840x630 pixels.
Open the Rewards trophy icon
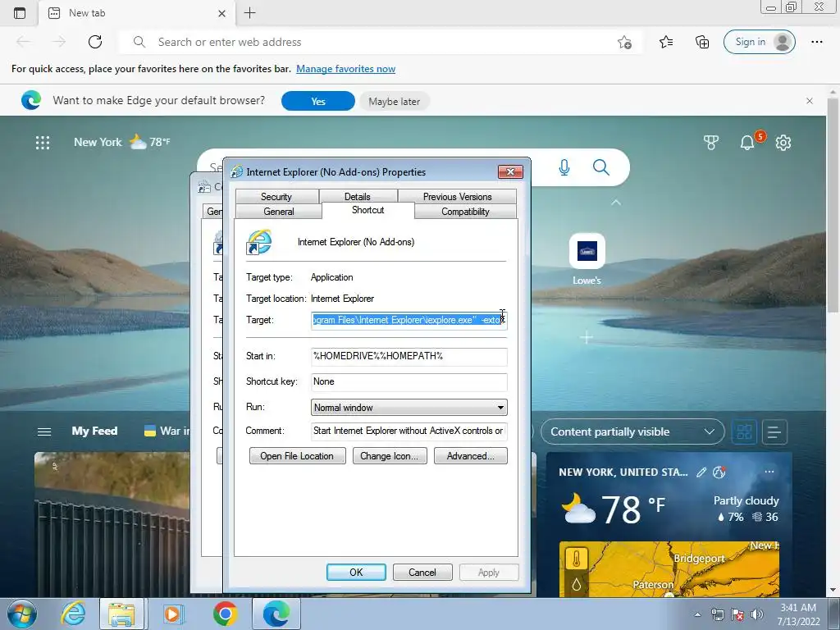711,143
